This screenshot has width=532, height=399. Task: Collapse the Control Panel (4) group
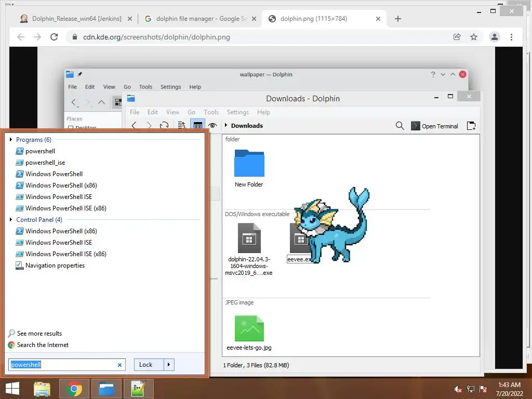coord(11,220)
